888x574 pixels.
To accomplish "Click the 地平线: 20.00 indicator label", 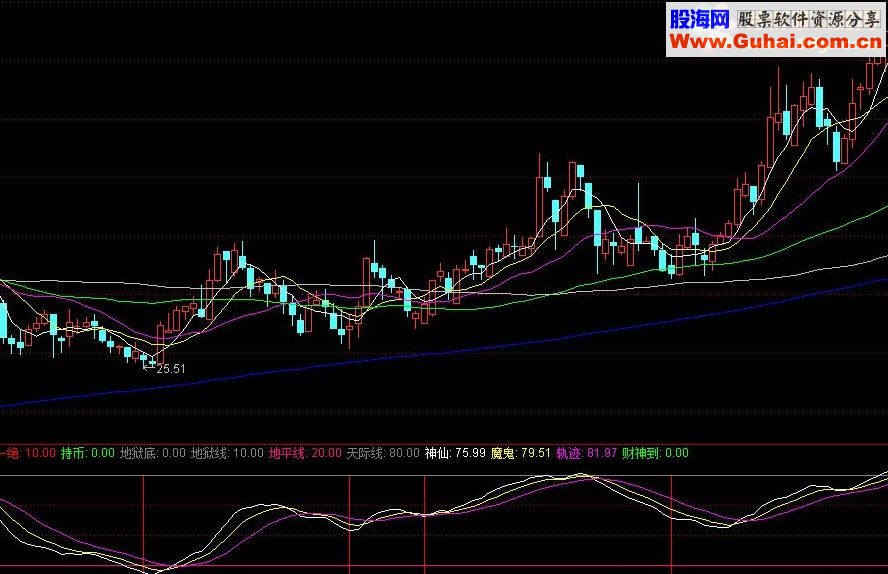I will coord(305,453).
